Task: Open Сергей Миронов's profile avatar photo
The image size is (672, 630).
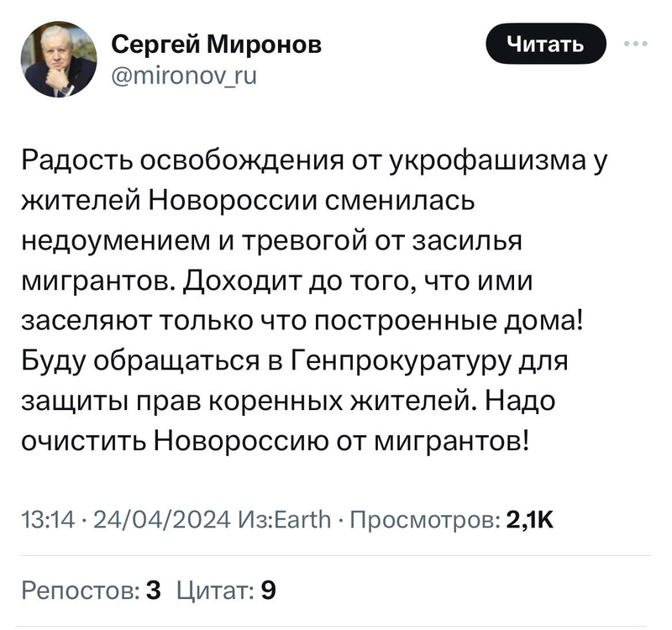Action: (60, 59)
